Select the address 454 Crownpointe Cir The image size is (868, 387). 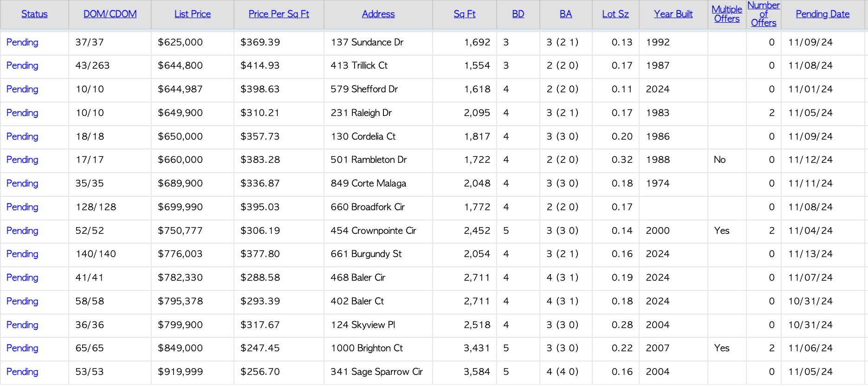374,231
